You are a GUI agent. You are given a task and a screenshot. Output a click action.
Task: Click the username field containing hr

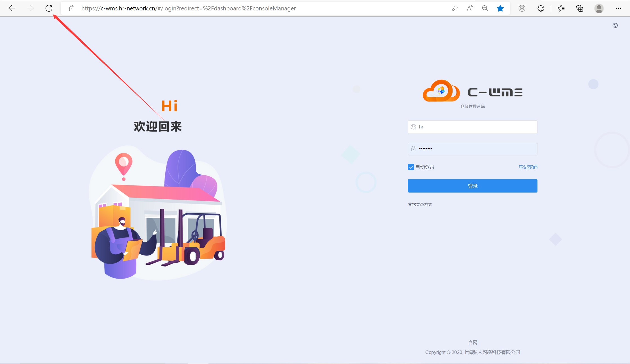tap(472, 127)
